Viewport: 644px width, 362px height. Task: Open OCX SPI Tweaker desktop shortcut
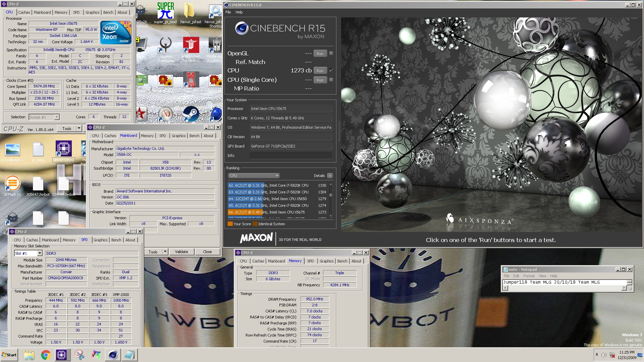click(x=191, y=82)
